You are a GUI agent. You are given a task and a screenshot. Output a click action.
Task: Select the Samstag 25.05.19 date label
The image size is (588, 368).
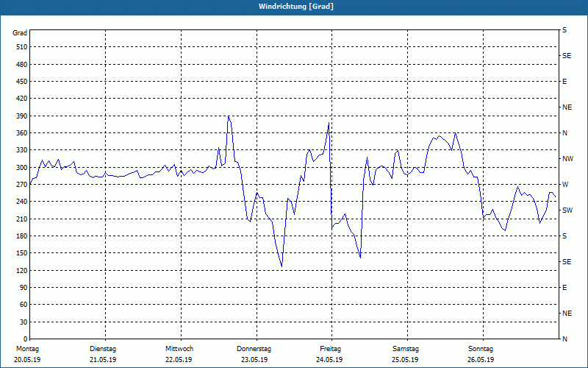(406, 354)
